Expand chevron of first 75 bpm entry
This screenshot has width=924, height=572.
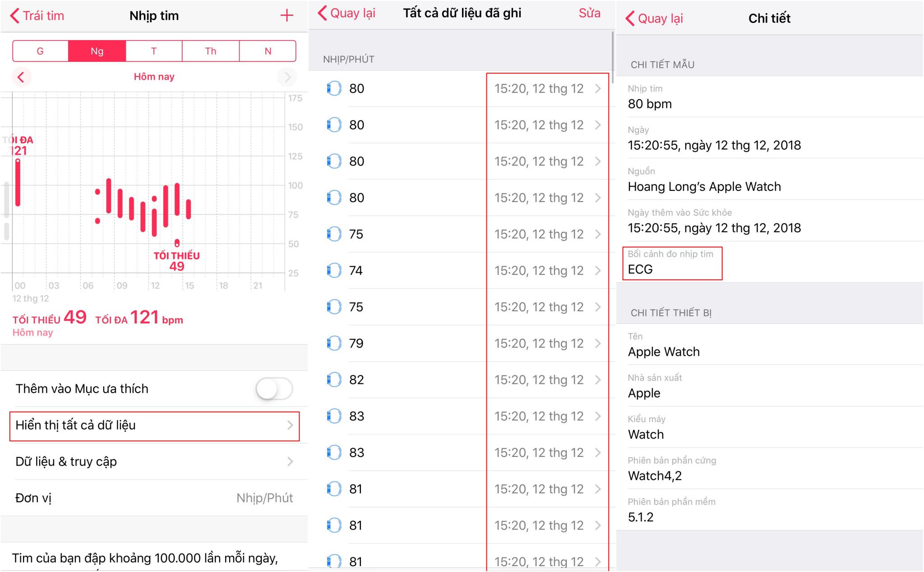point(598,234)
